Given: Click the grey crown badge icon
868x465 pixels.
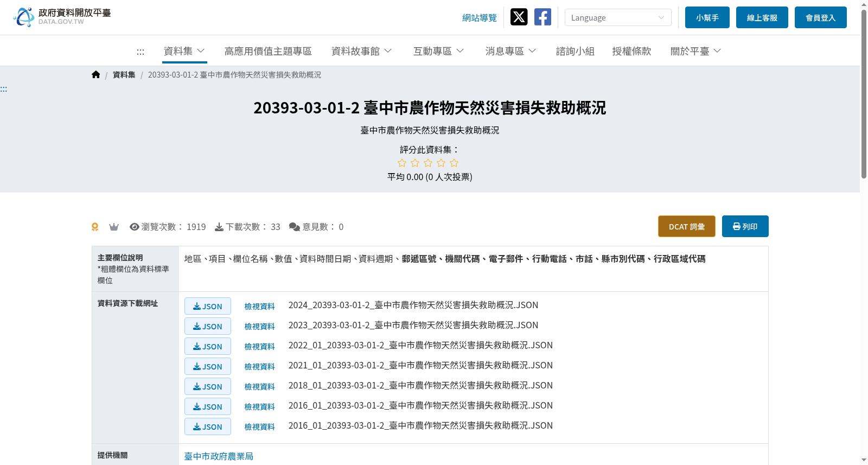Looking at the screenshot, I should tap(114, 227).
